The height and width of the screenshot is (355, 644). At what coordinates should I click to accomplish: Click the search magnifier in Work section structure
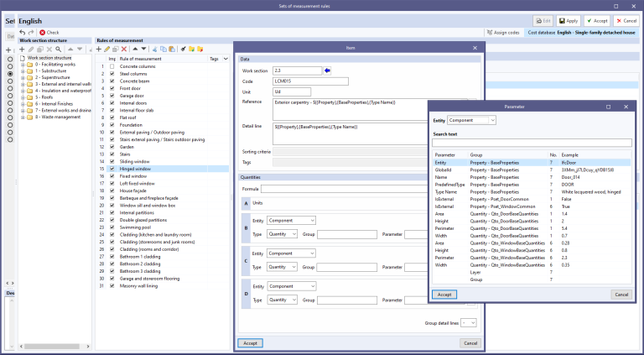tap(57, 50)
